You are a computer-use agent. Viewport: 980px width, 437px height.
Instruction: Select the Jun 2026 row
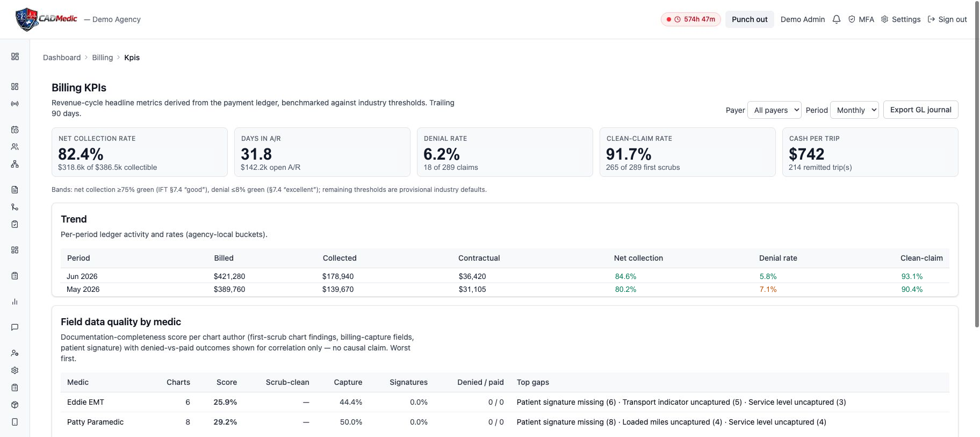tap(505, 276)
